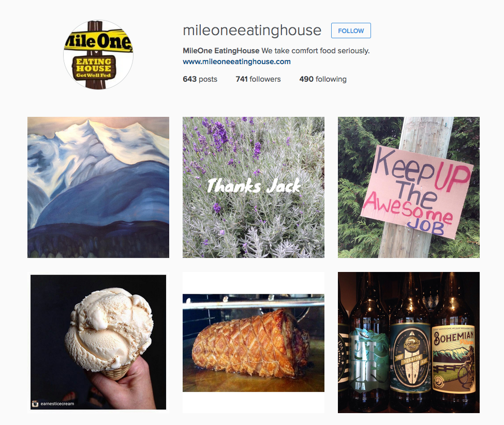Image resolution: width=504 pixels, height=425 pixels.
Task: Click the earnesticecream repost credit label
Action: coord(57,404)
